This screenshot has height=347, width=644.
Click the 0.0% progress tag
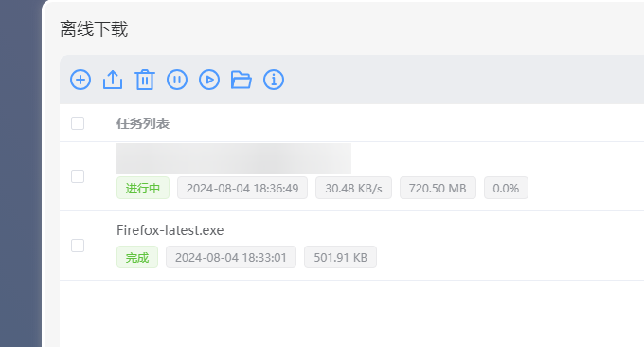click(506, 188)
